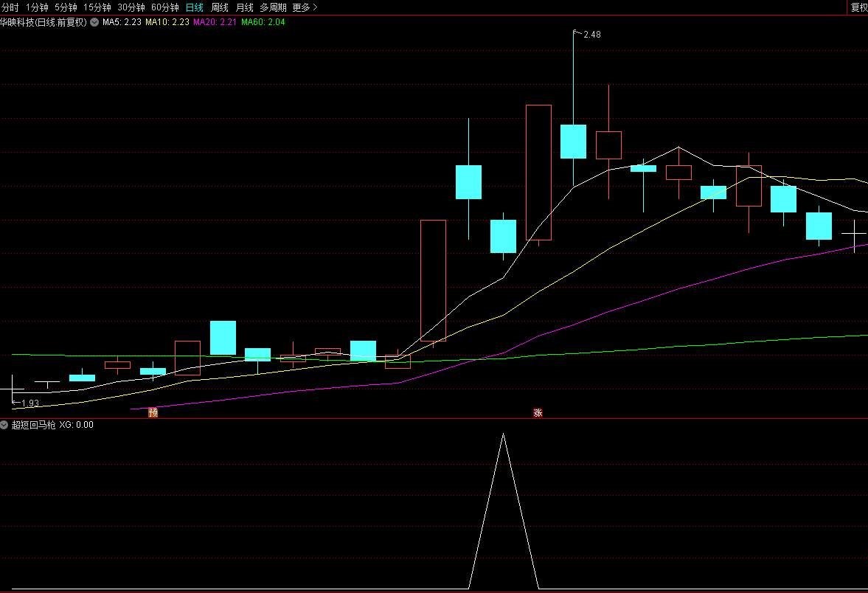Select the candle with the 2.48 high

click(574, 141)
